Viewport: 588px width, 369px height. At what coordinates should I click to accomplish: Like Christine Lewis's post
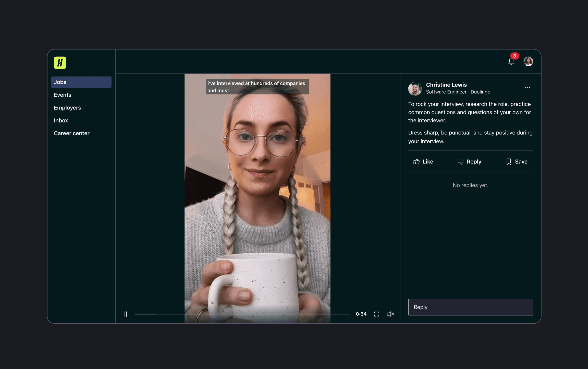(423, 162)
